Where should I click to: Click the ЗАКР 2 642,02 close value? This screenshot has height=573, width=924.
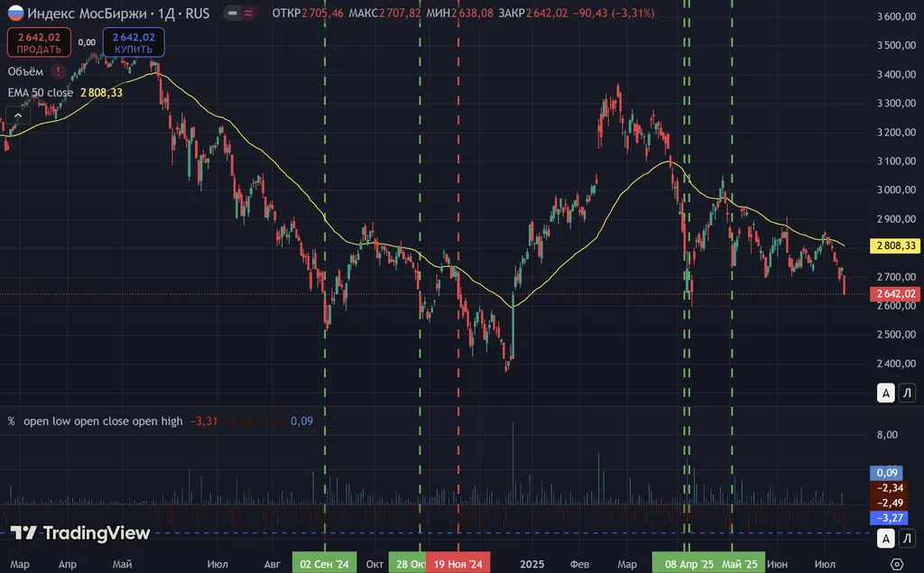(533, 13)
